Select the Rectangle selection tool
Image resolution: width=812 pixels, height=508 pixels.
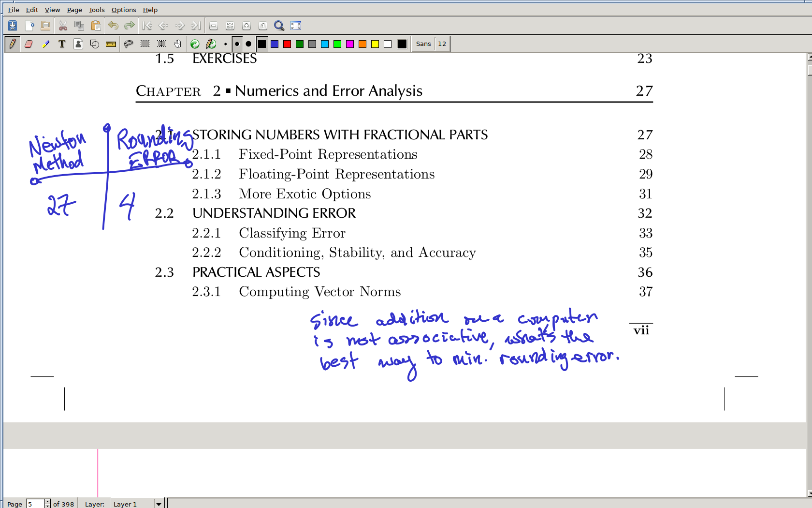point(145,44)
